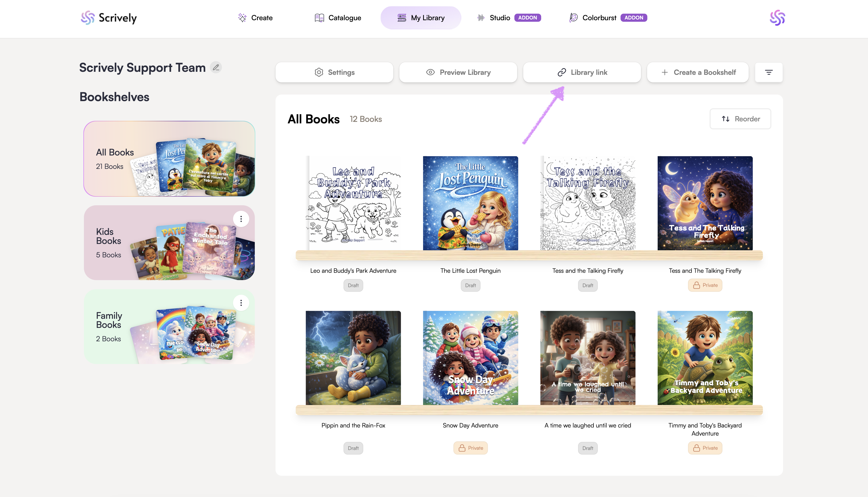Click the Scrively logo in header

click(109, 18)
